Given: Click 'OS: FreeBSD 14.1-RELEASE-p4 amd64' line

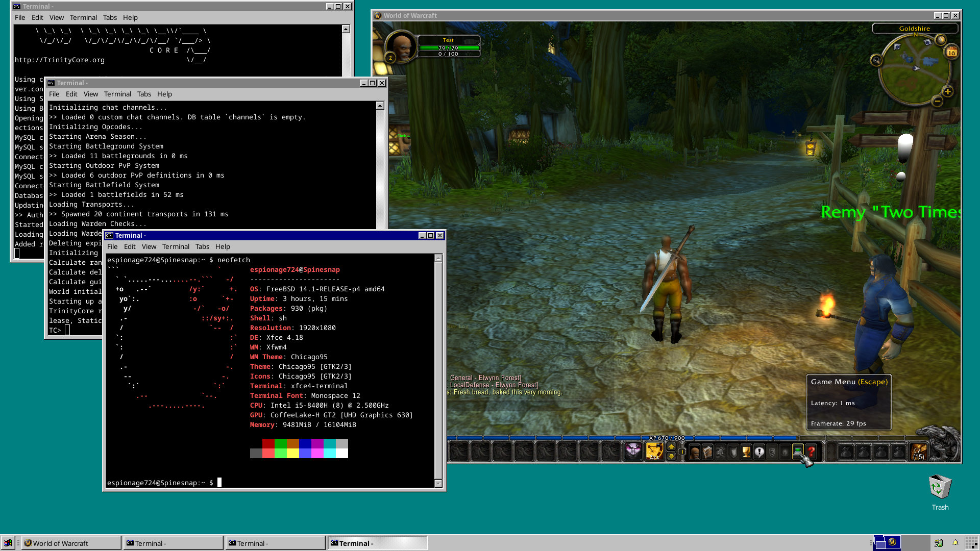Looking at the screenshot, I should click(x=317, y=289).
